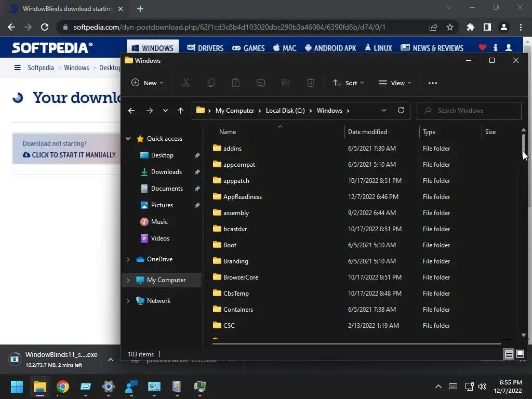
Task: Open the volume control in system tray
Action: pyautogui.click(x=482, y=387)
